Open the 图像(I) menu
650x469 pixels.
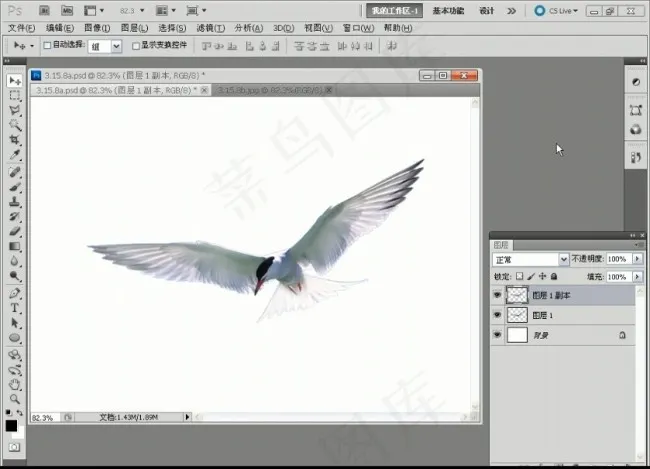tap(98, 27)
